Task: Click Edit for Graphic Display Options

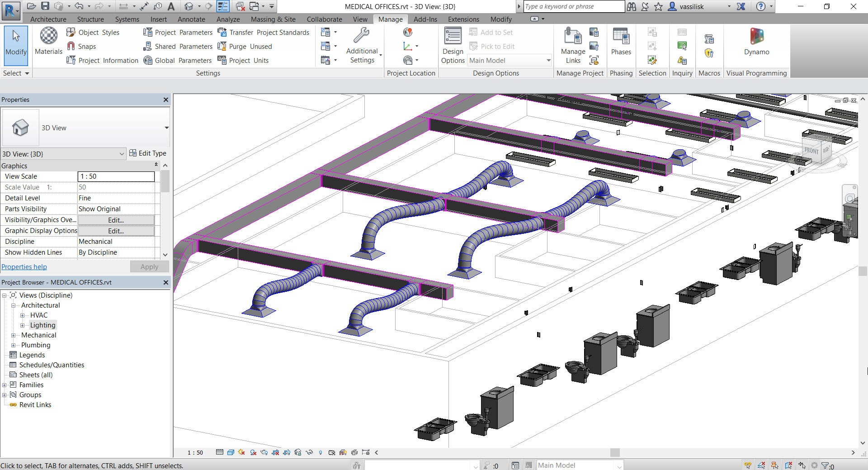Action: (116, 231)
